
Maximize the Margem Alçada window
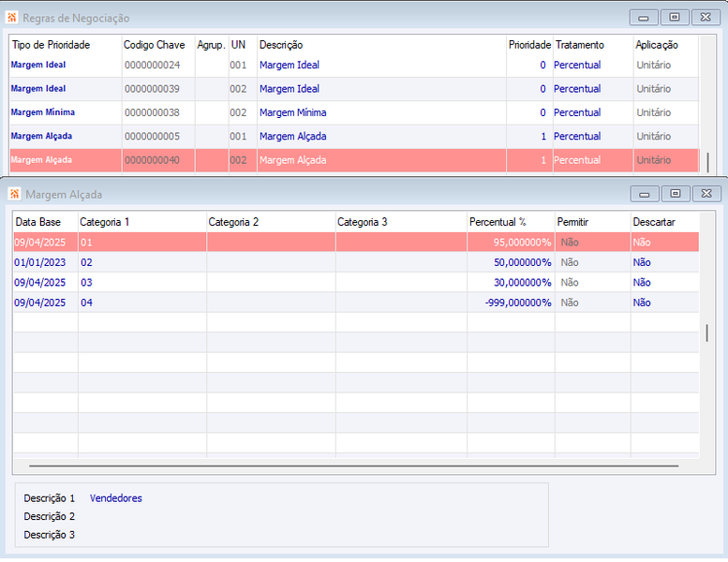click(x=676, y=194)
